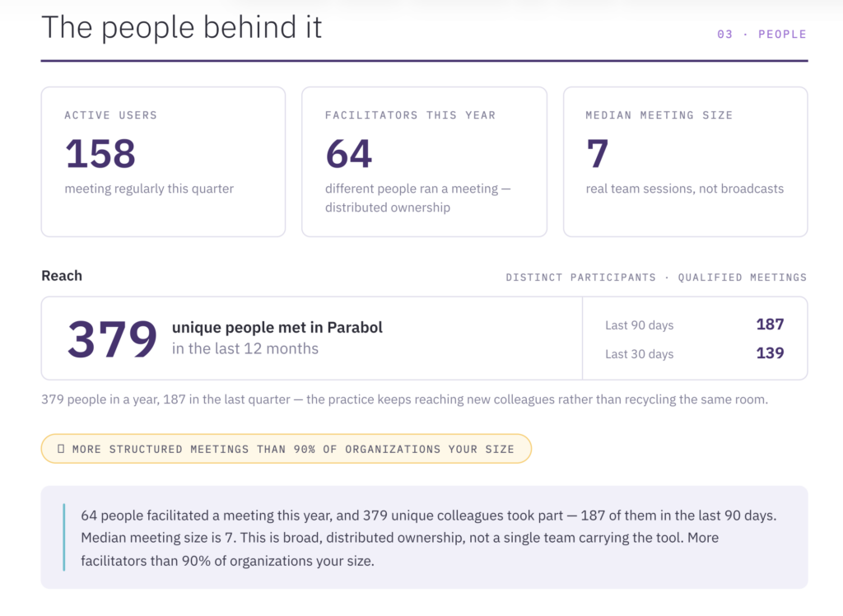Click the Distinct Participants · Qualified Meetings label

pyautogui.click(x=656, y=277)
